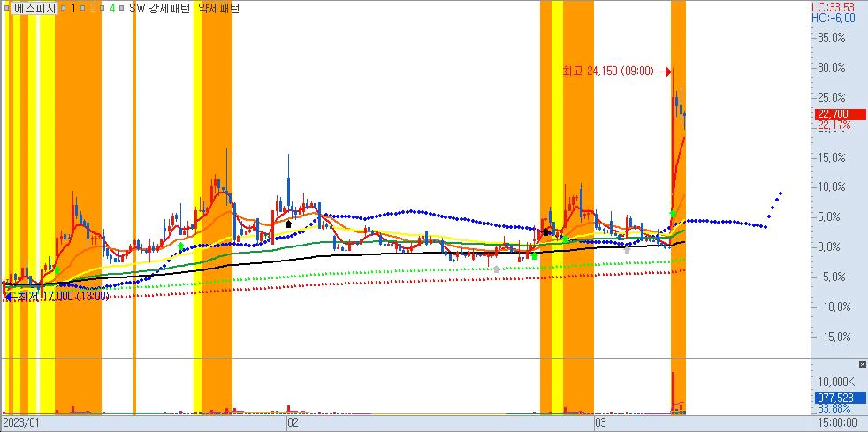This screenshot has height=432, width=868.
Task: Click the black up-arrow signal after 02 marker
Action: pyautogui.click(x=288, y=224)
